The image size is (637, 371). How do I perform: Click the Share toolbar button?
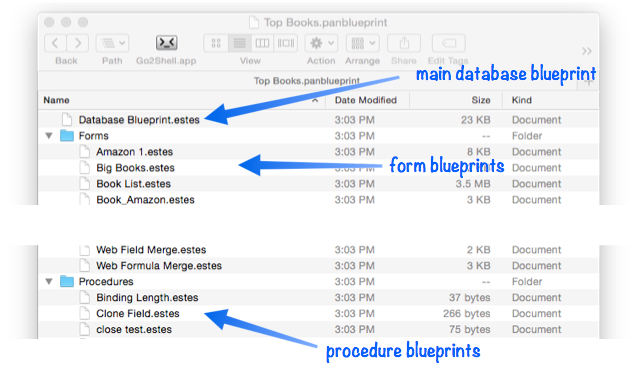point(404,43)
